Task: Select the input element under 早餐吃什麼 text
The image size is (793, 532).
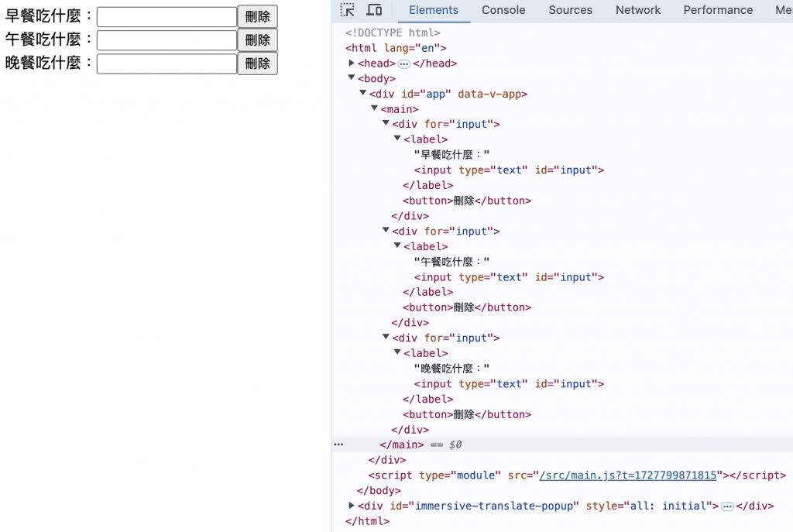Action: tap(509, 170)
